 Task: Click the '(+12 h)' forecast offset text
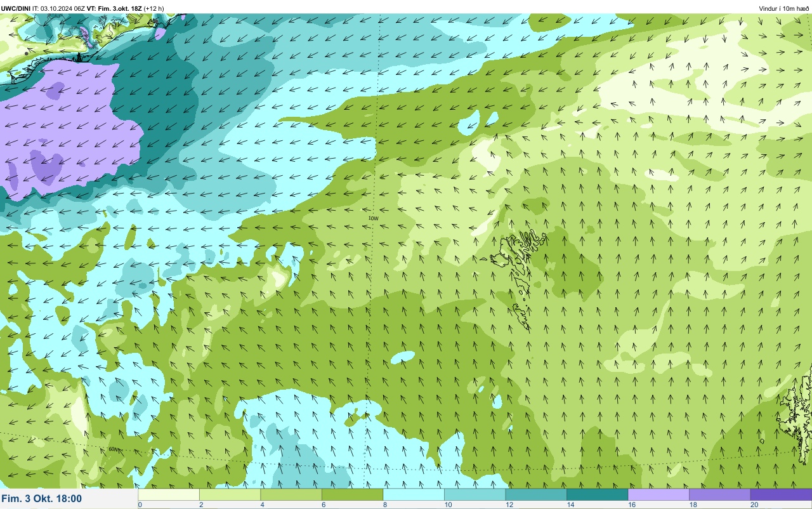[154, 8]
